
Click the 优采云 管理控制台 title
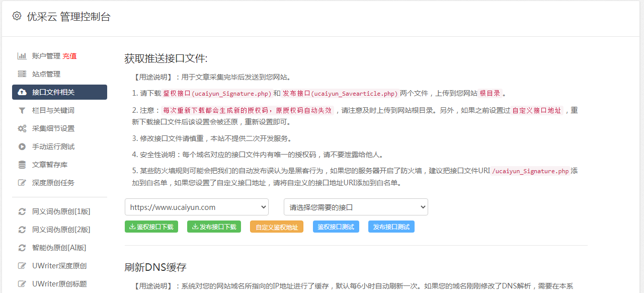click(x=68, y=17)
